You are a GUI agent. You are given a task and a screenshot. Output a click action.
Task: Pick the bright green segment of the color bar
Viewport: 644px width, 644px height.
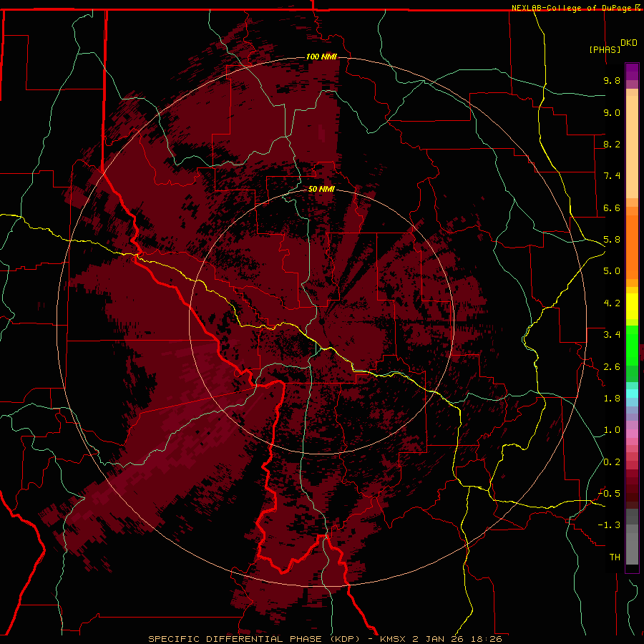pyautogui.click(x=632, y=345)
